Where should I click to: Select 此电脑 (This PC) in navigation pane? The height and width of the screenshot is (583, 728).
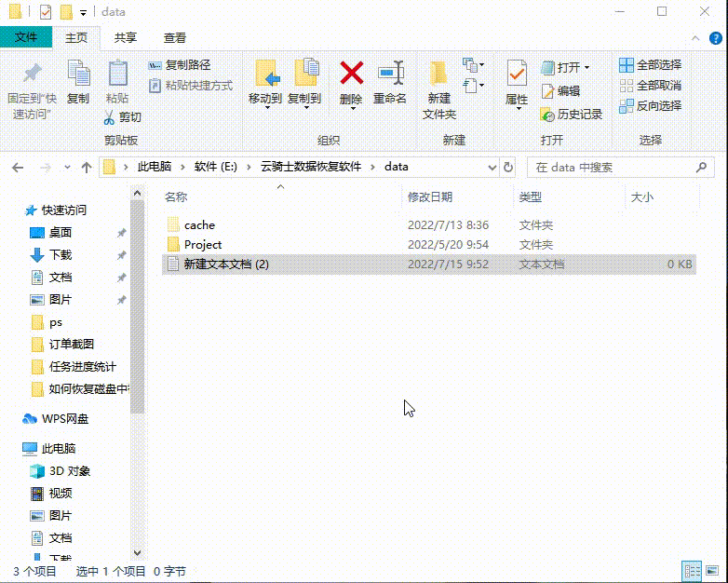58,449
